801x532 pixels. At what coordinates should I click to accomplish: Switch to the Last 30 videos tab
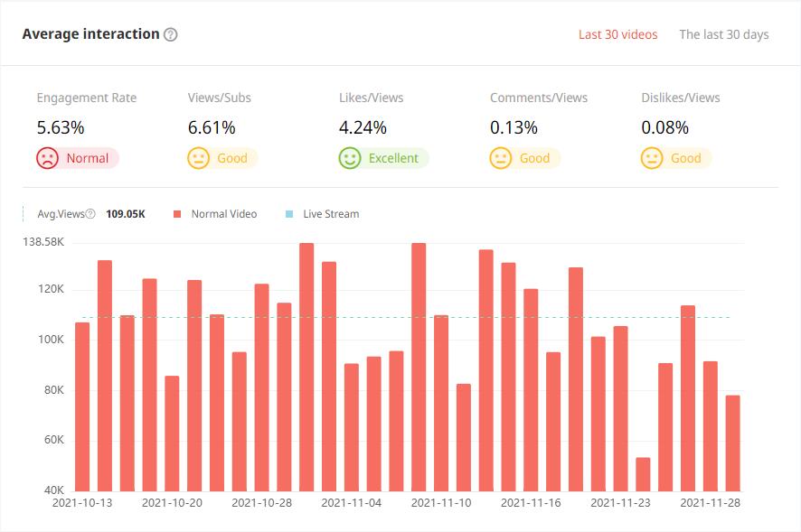tap(617, 34)
